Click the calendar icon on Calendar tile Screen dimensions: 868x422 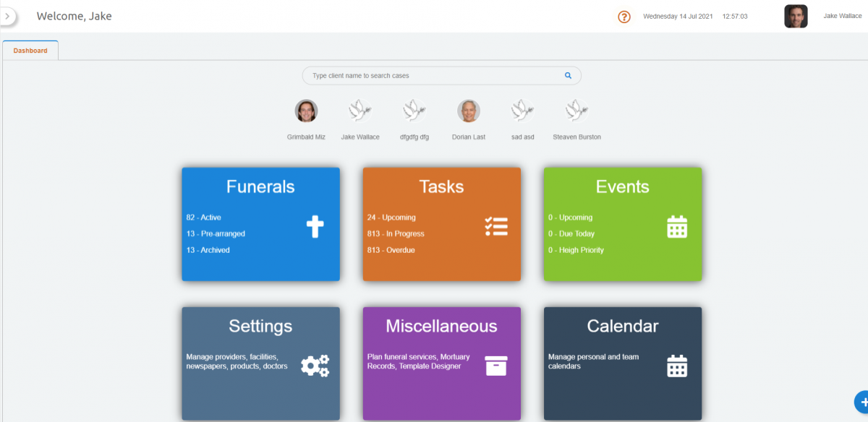(677, 366)
